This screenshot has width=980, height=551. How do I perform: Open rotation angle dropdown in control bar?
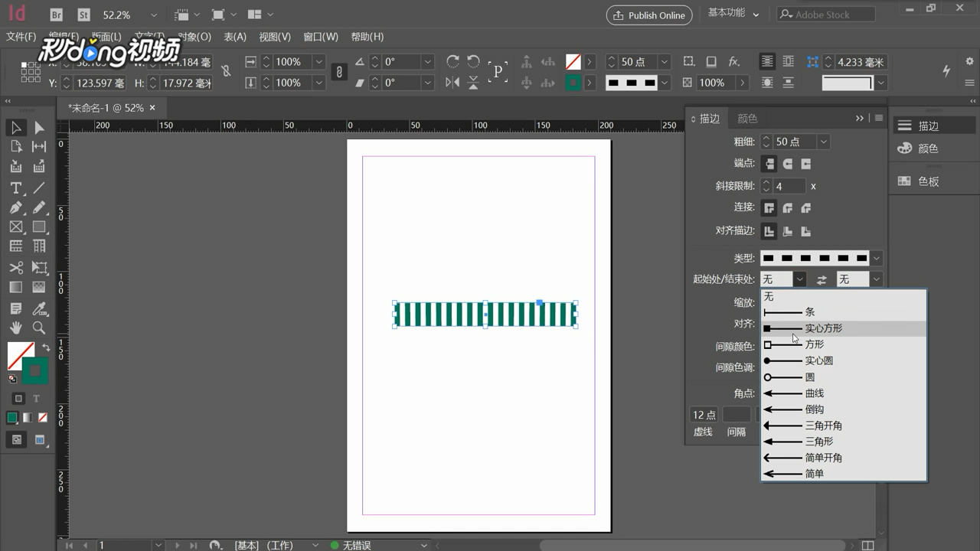coord(427,62)
